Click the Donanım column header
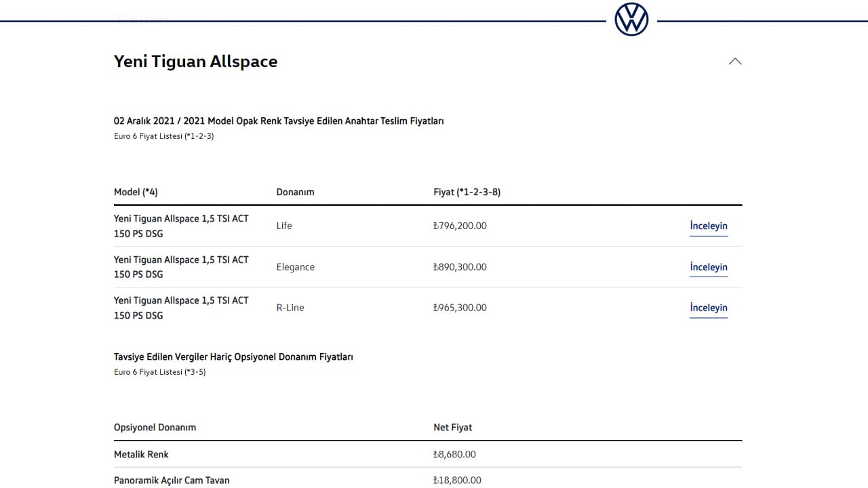Viewport: 868px width, 488px height. pos(296,192)
